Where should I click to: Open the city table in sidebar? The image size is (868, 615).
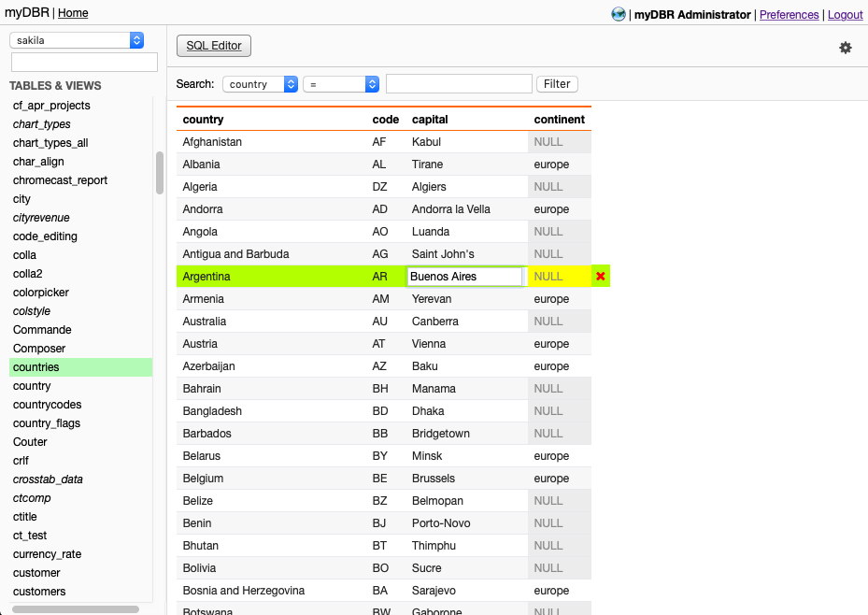click(21, 199)
